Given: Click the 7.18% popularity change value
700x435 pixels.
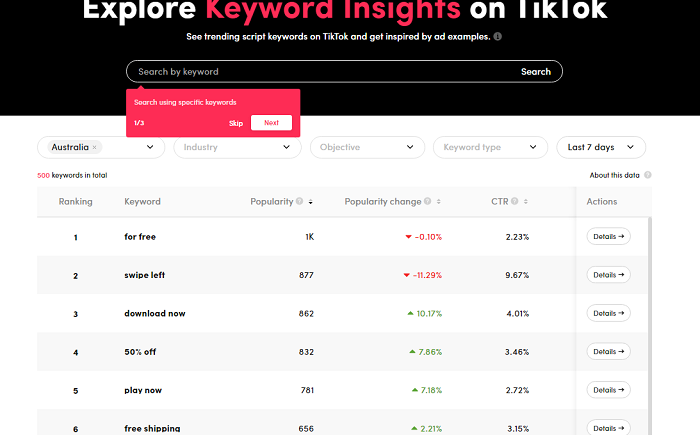Looking at the screenshot, I should (431, 390).
